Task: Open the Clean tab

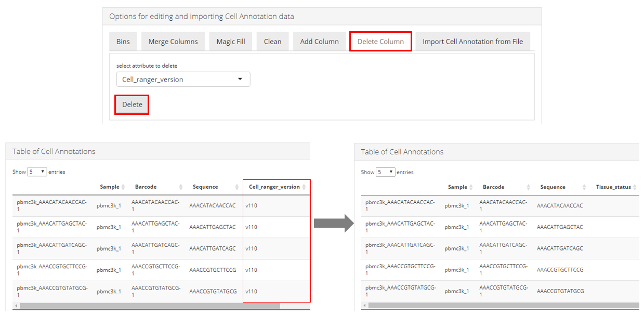Action: point(272,42)
